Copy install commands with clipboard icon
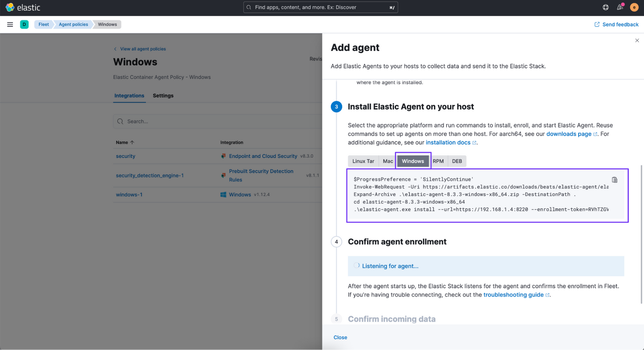Screen dimensions: 644x350 coord(614,180)
